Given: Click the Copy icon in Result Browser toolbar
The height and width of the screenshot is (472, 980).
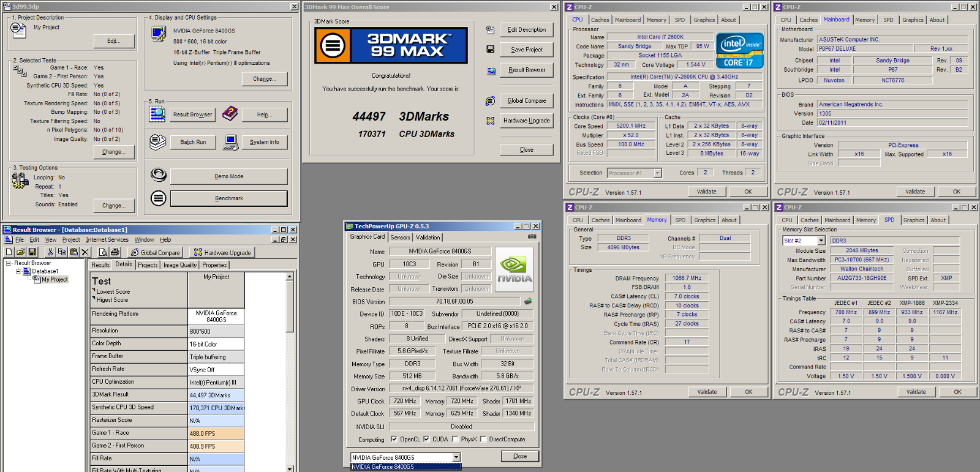Looking at the screenshot, I should [62, 252].
